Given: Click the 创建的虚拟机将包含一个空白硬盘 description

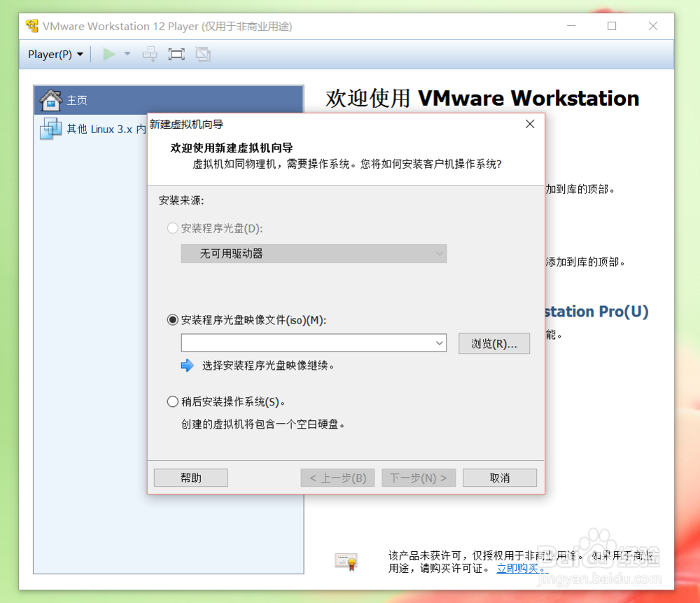Looking at the screenshot, I should point(263,424).
